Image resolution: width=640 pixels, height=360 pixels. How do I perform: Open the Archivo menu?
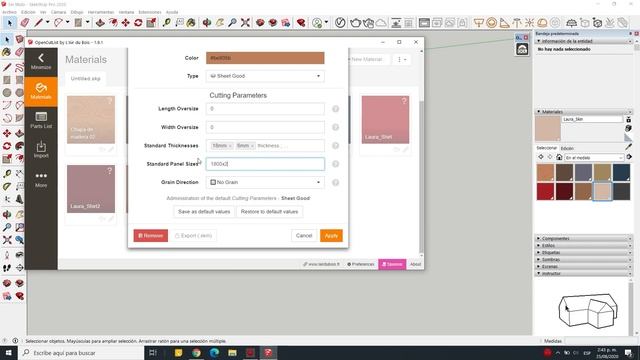click(x=9, y=12)
